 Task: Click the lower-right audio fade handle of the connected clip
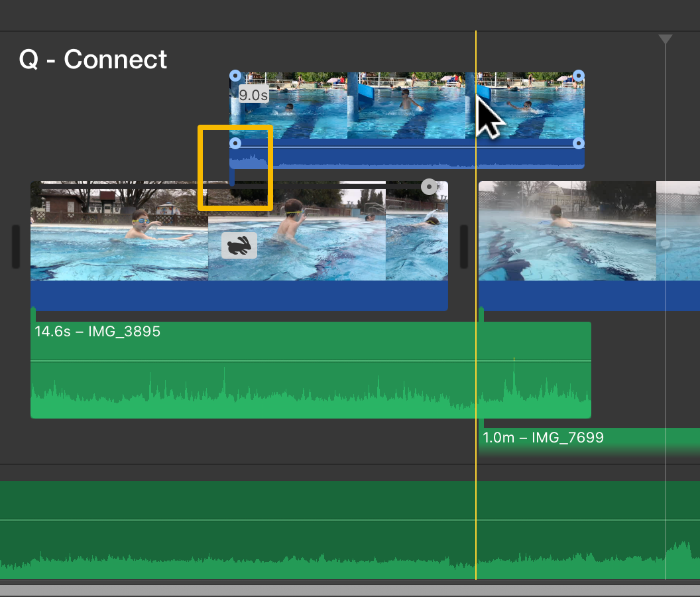point(578,143)
